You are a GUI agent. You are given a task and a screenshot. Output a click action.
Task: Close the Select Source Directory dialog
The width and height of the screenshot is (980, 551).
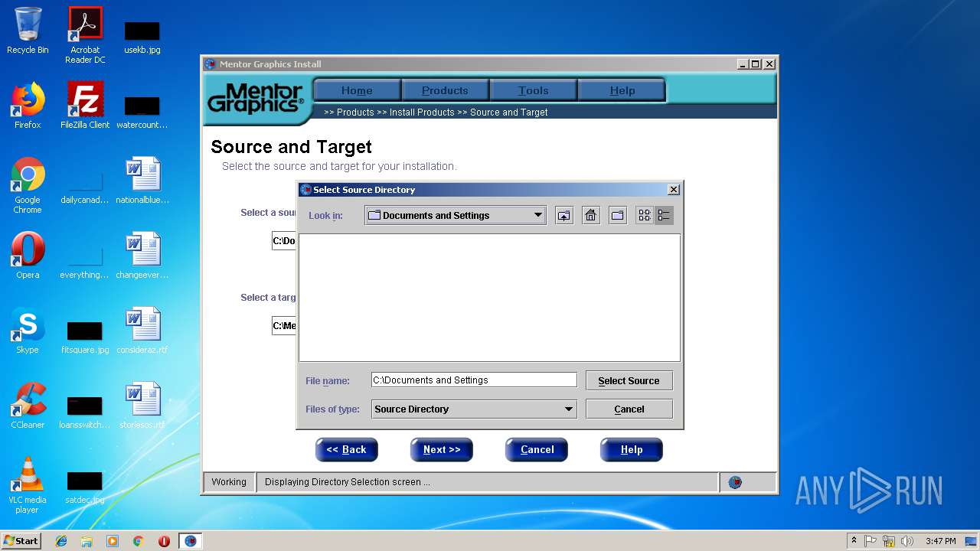tap(674, 190)
